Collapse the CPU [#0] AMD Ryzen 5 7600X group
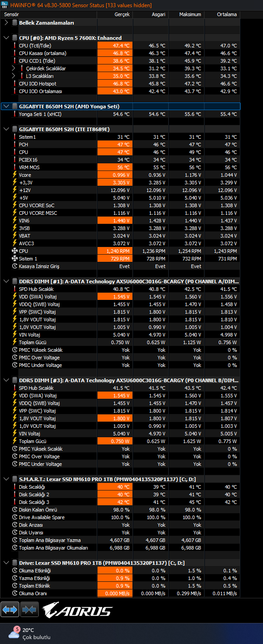The width and height of the screenshot is (263, 644). (6, 38)
